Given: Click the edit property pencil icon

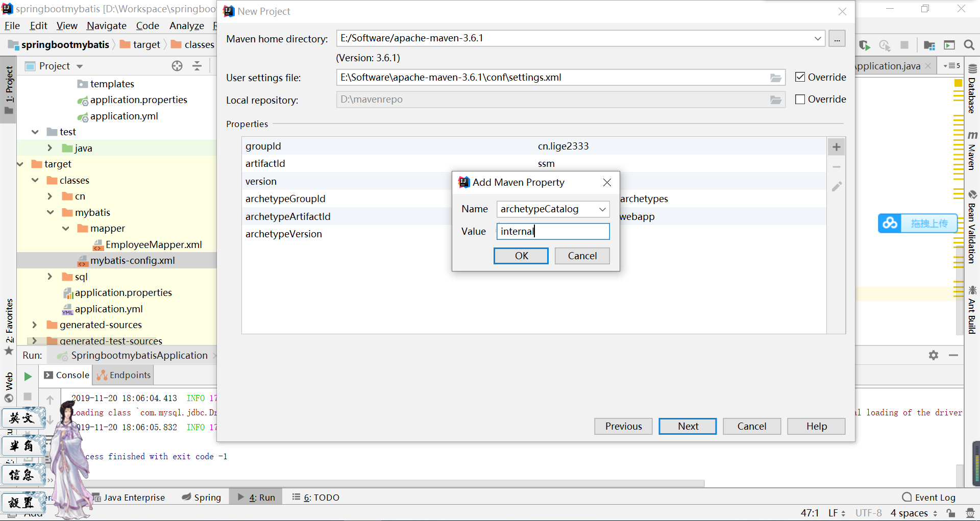Looking at the screenshot, I should pyautogui.click(x=836, y=186).
